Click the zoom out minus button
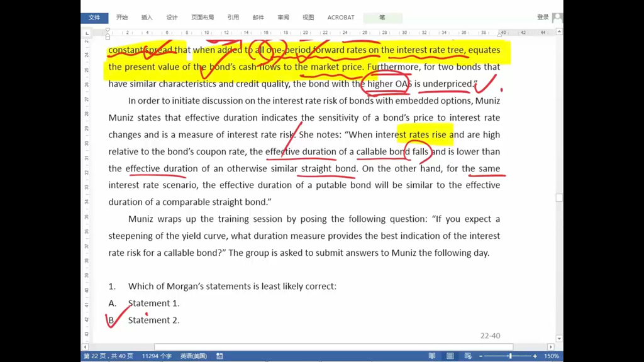644x362 pixels. click(480, 356)
